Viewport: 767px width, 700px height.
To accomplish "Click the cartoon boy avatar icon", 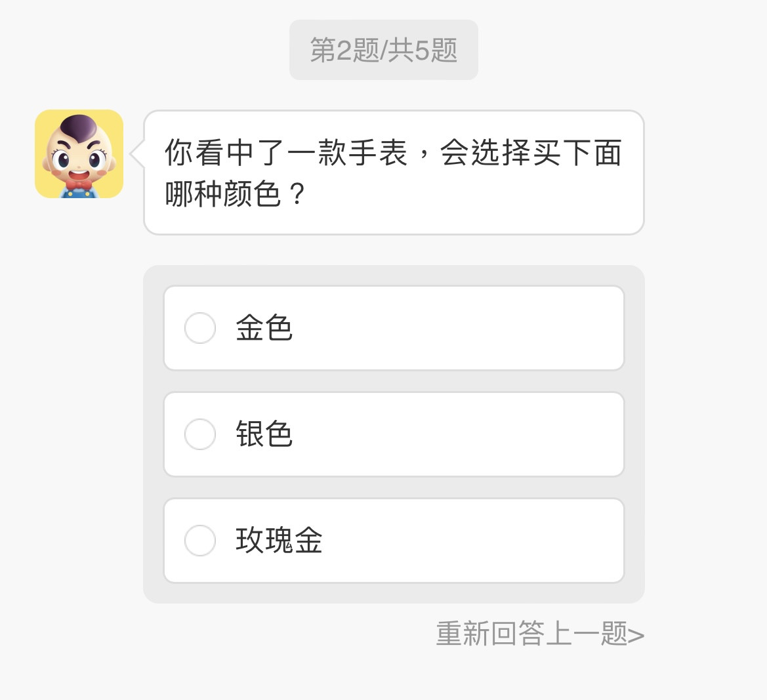I will pos(79,154).
